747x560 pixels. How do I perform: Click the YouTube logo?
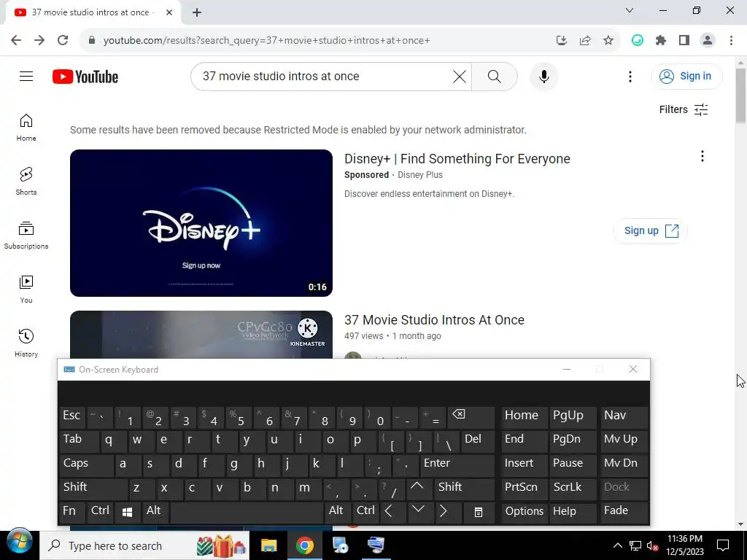(85, 76)
